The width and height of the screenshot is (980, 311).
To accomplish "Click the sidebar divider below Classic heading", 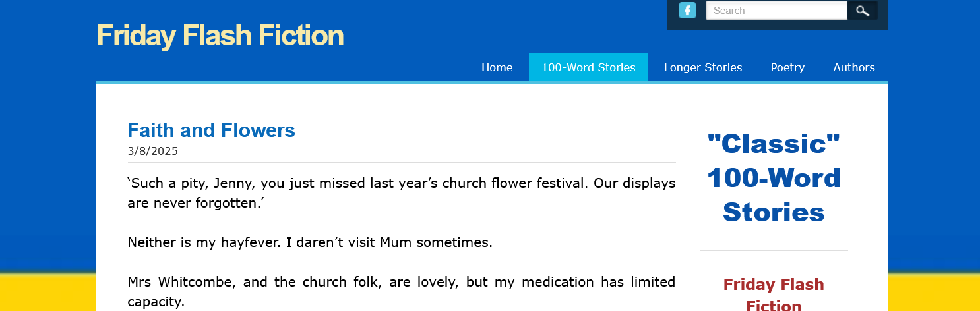I will [x=774, y=251].
